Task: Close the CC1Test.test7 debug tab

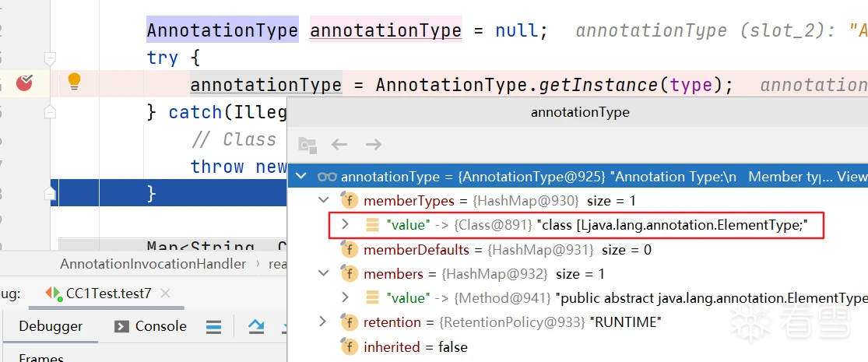Action: (167, 293)
